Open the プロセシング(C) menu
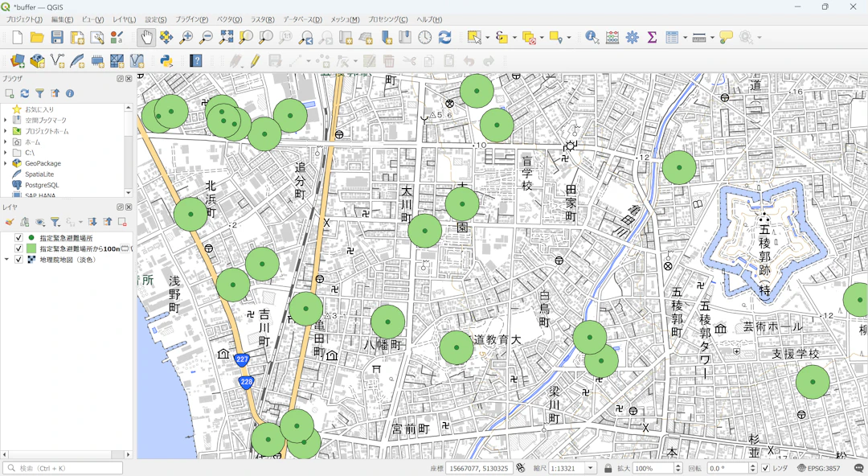 coord(387,19)
